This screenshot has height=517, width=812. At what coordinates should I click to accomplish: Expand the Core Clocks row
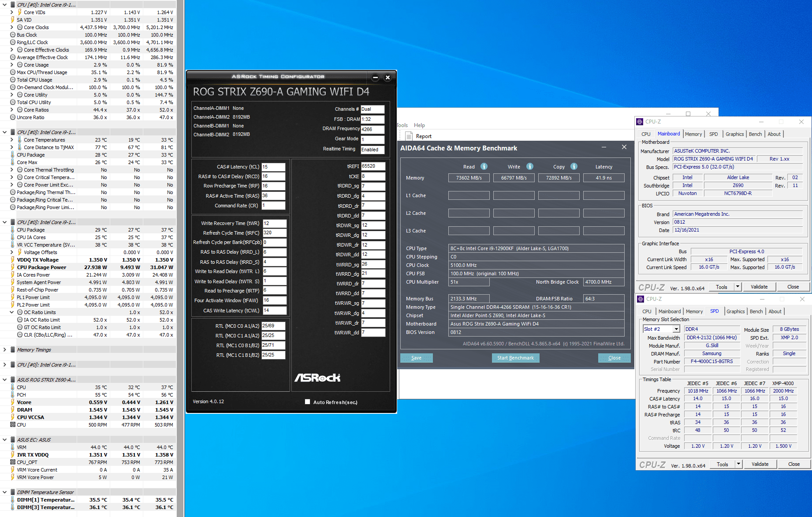point(12,27)
